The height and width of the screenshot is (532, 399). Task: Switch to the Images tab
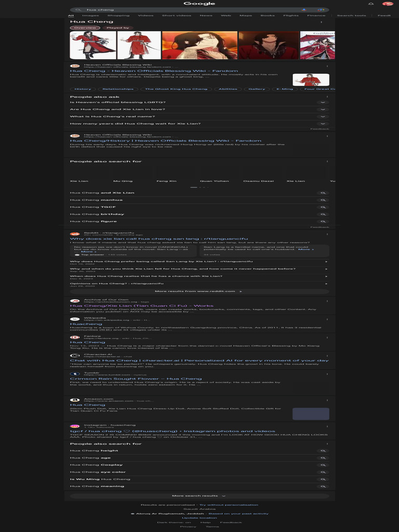pos(90,15)
